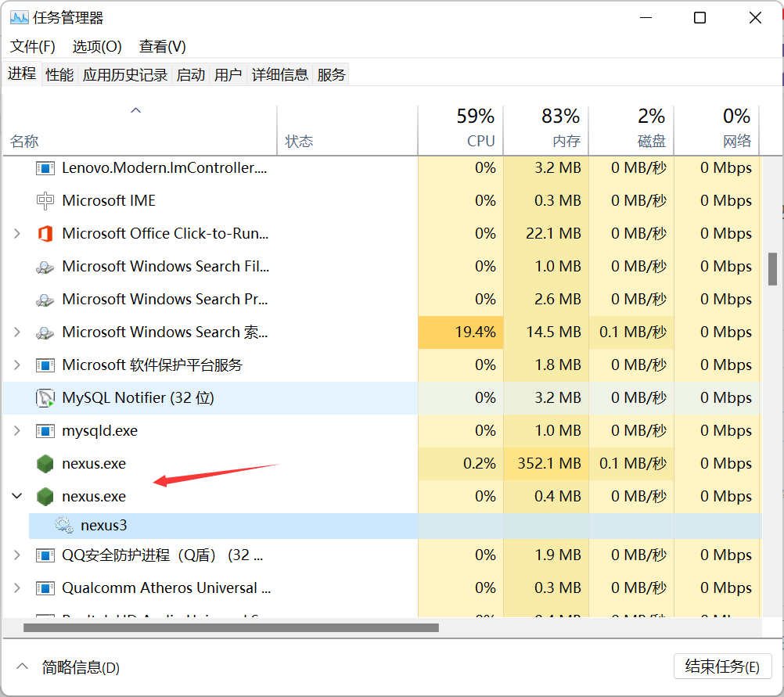Switch to the 服务 tab
The width and height of the screenshot is (784, 697).
click(x=331, y=75)
